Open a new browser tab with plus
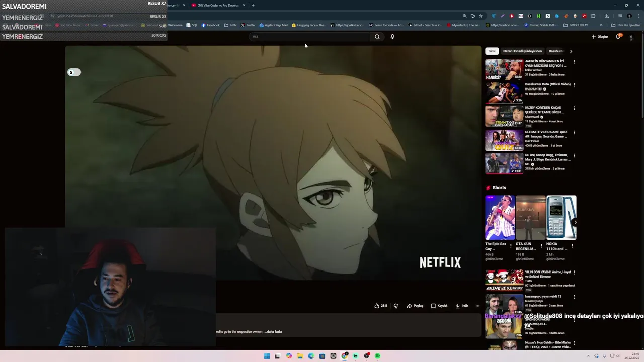This screenshot has height=362, width=644. click(x=253, y=5)
